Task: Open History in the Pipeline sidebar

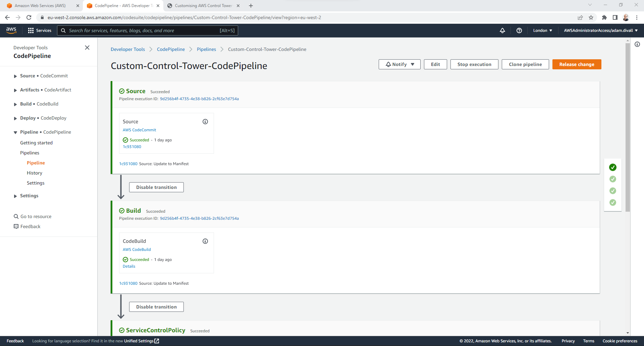Action: [x=34, y=173]
